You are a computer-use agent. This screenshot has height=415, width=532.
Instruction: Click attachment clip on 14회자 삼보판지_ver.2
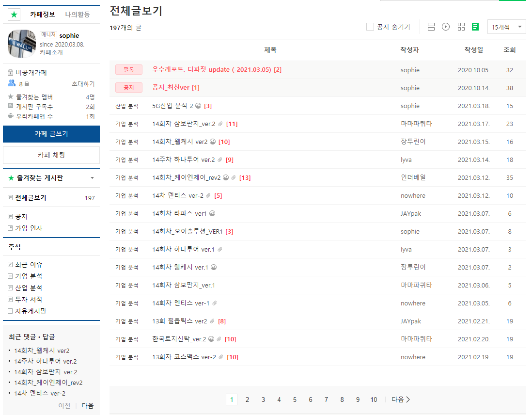click(x=220, y=124)
